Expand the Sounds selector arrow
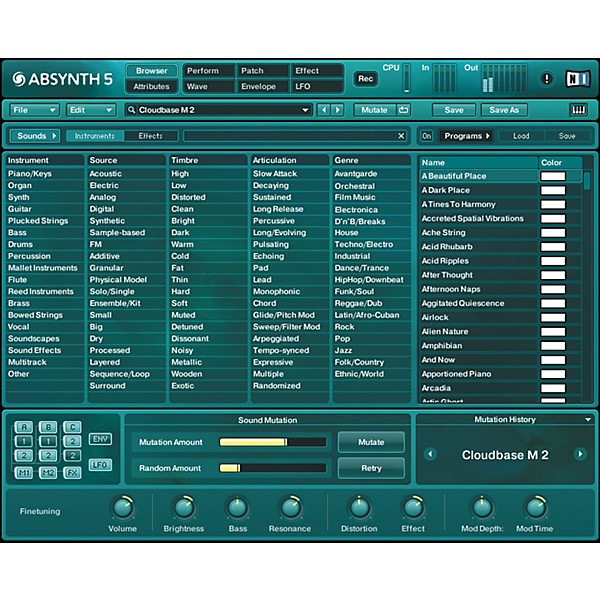Screen dimensions: 600x600 click(54, 136)
